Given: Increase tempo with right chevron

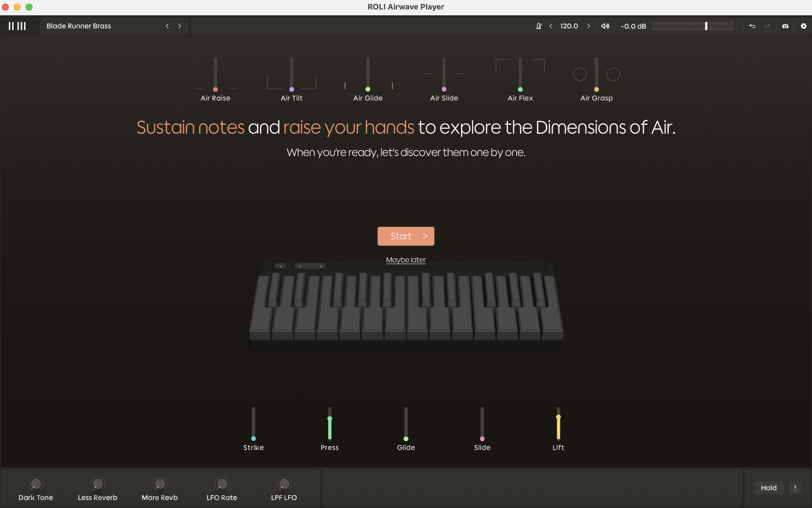Looking at the screenshot, I should (x=588, y=26).
